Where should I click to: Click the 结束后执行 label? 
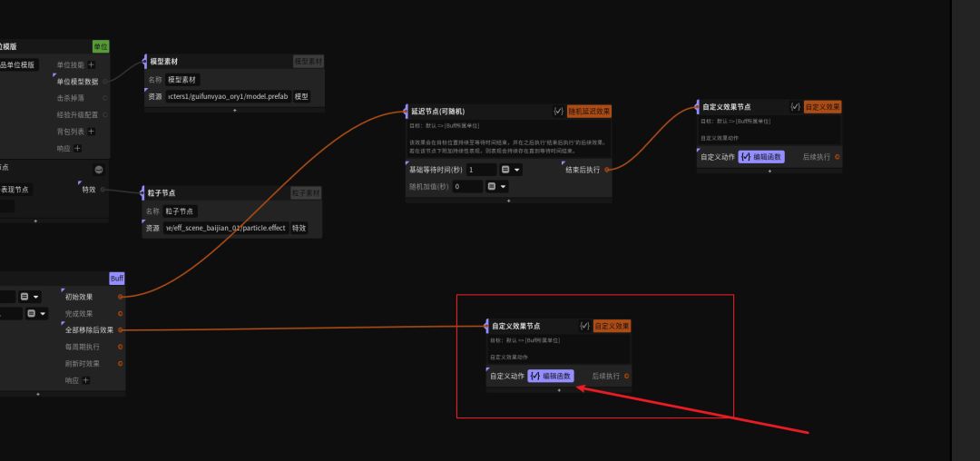(x=583, y=170)
